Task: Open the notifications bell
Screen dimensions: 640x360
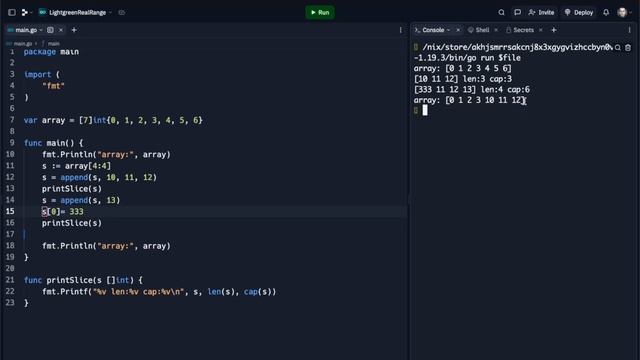Action: click(606, 12)
